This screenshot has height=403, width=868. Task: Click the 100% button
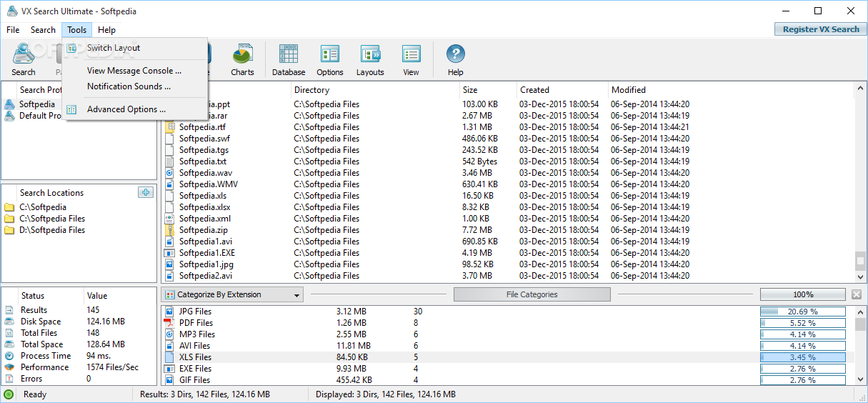803,294
